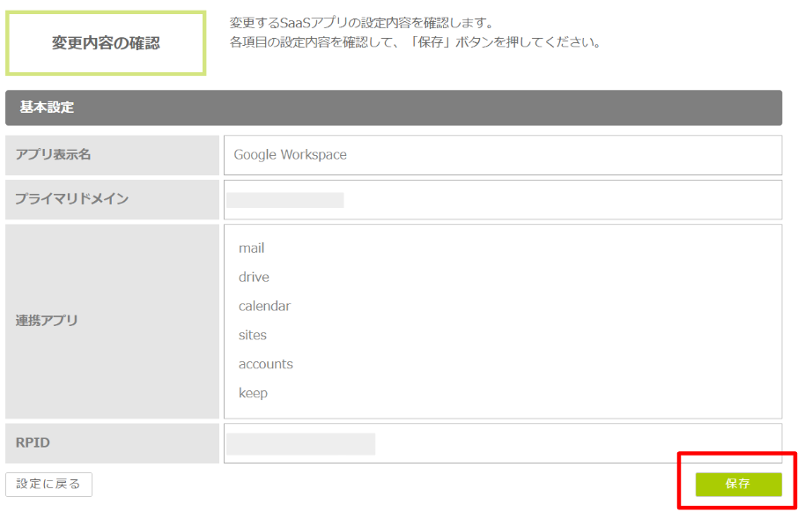Select the プライマリドメイン value field
812x519 pixels.
click(x=502, y=200)
